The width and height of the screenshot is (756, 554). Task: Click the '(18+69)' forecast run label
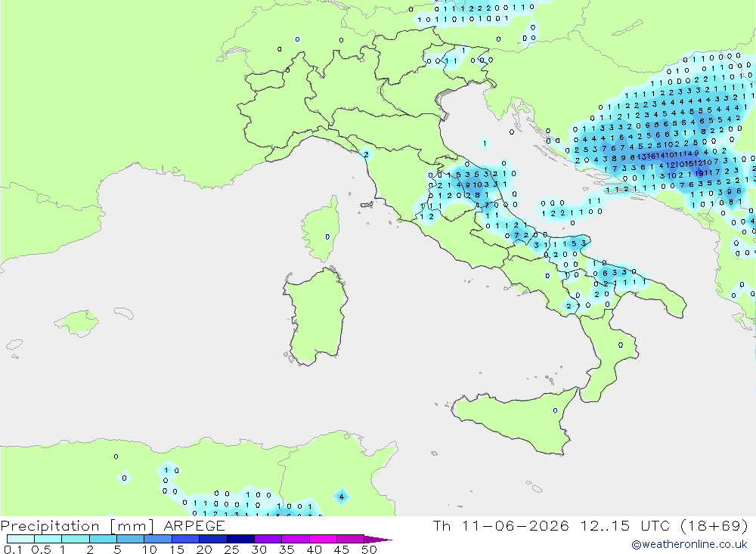(714, 525)
